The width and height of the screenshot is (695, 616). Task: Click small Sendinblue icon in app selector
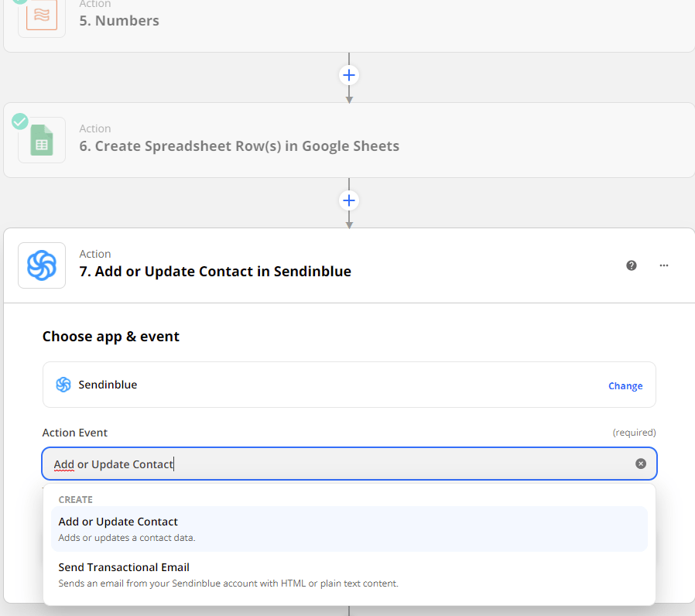pos(63,385)
